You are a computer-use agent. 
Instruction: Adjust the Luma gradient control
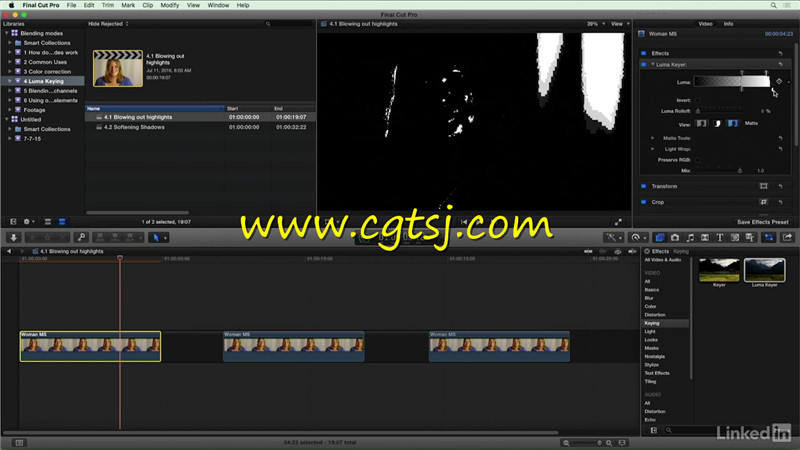click(732, 82)
